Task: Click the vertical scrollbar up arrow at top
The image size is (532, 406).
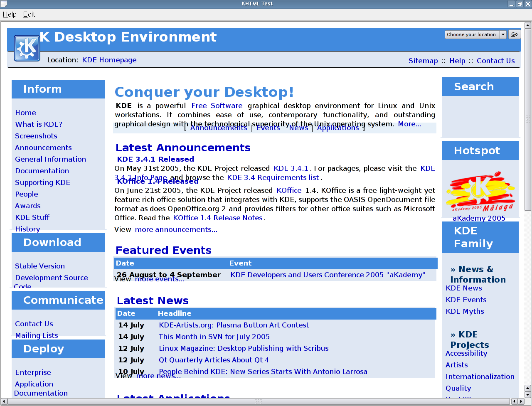Action: 528,25
